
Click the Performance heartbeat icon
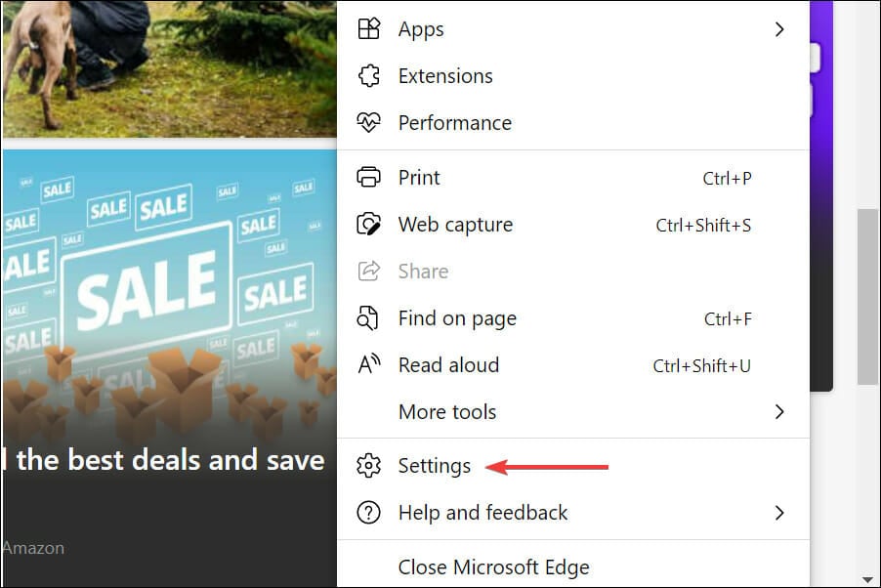(x=368, y=122)
